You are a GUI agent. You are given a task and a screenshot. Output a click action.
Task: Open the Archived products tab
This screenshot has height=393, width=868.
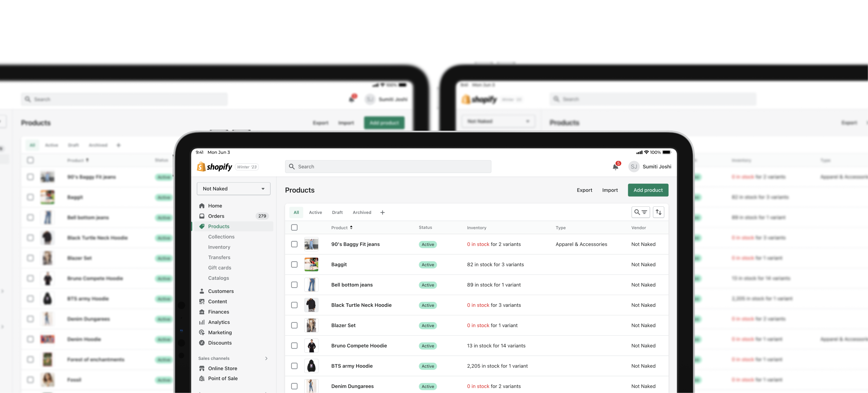coord(362,212)
